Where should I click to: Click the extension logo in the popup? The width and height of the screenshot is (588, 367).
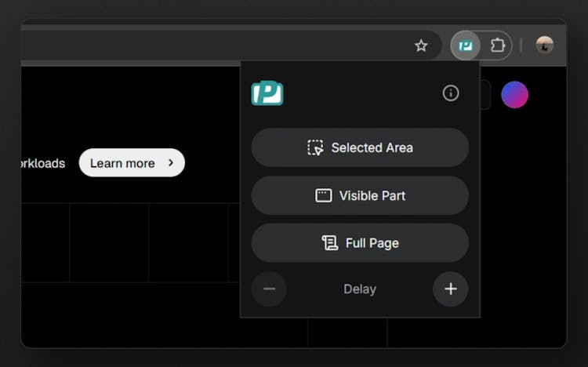[267, 93]
